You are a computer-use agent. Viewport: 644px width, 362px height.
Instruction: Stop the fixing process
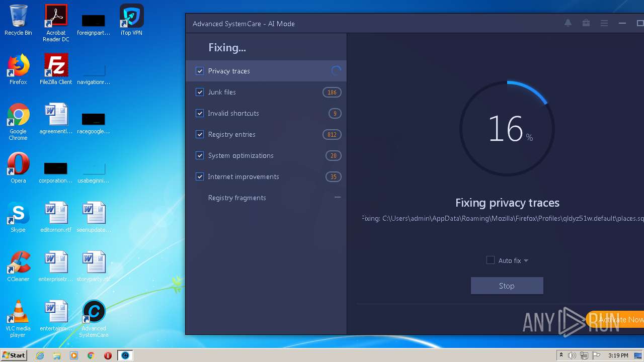click(507, 286)
